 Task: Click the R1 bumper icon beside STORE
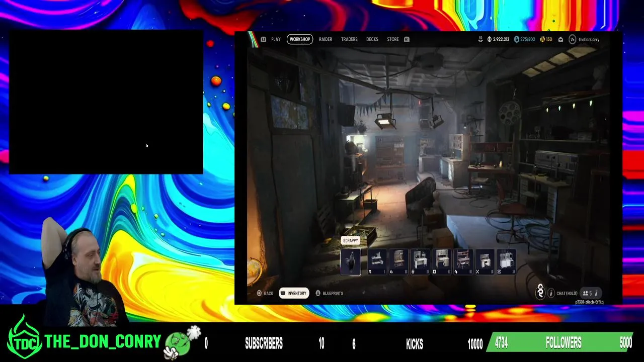(x=407, y=39)
